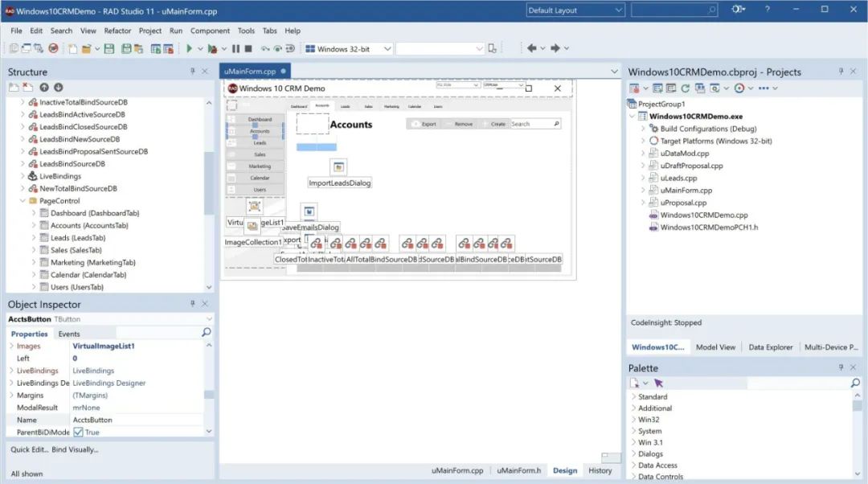
Task: Expand the Target Platforms node in Projects
Action: 643,141
